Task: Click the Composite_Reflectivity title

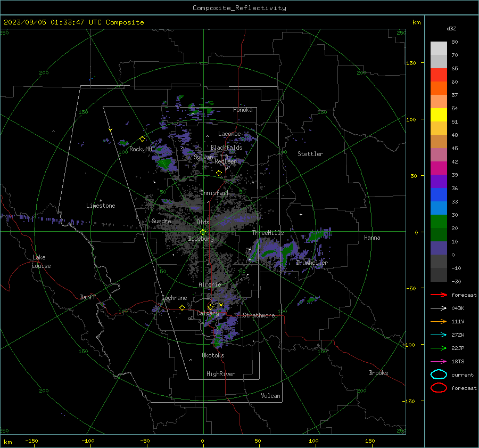Action: click(240, 8)
